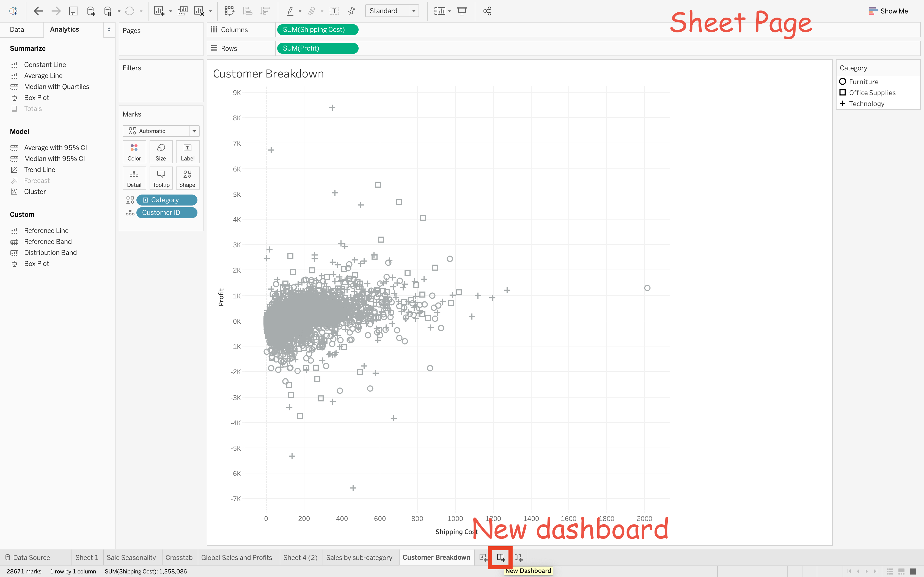Click the New Dashboard icon
This screenshot has width=924, height=577.
501,557
